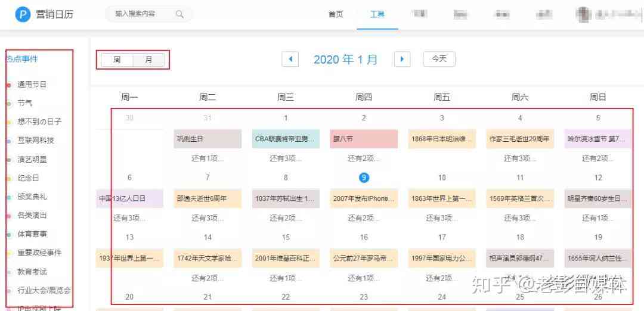644x311 pixels.
Task: Toggle 重要政经事件 category filter
Action: (x=39, y=253)
